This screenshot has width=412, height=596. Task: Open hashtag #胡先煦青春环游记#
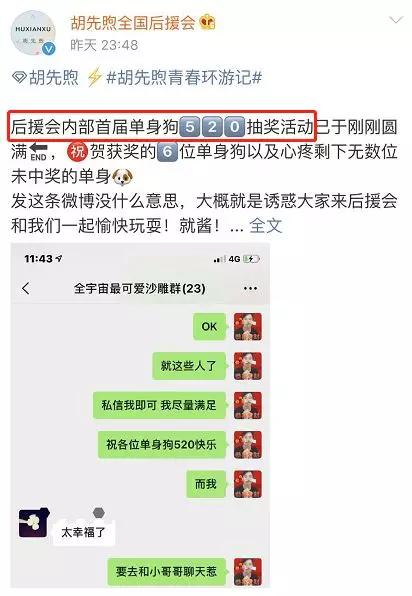pyautogui.click(x=184, y=78)
